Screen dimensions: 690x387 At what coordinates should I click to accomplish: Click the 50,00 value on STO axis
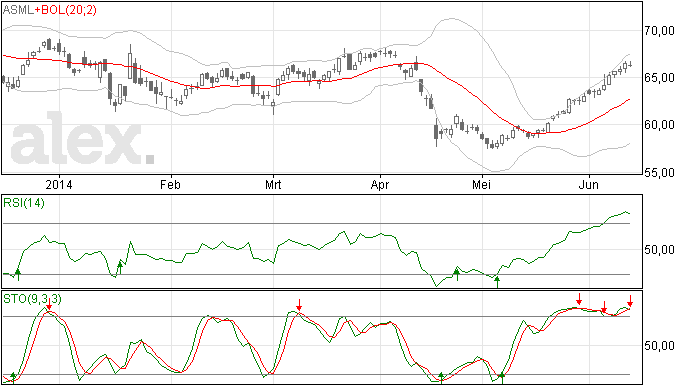659,346
